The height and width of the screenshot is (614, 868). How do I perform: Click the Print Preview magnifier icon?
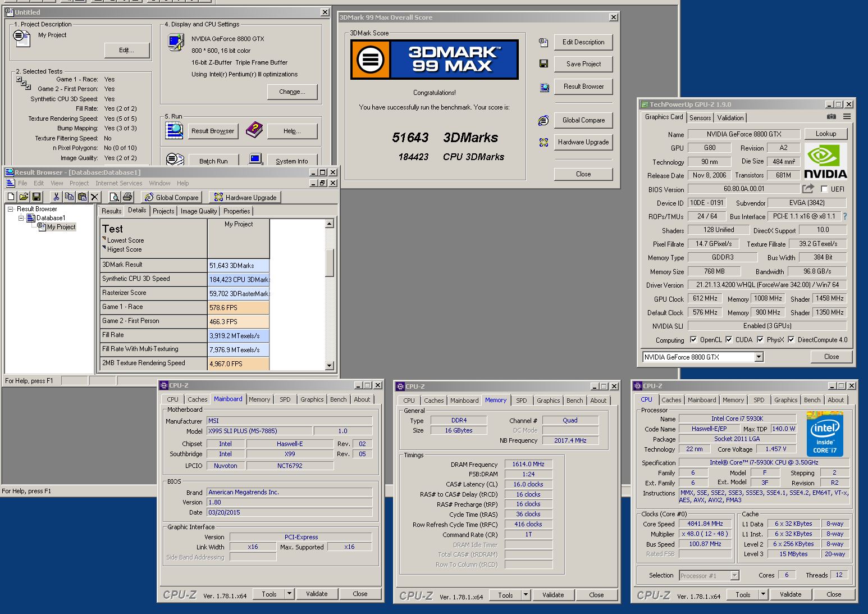click(x=115, y=197)
